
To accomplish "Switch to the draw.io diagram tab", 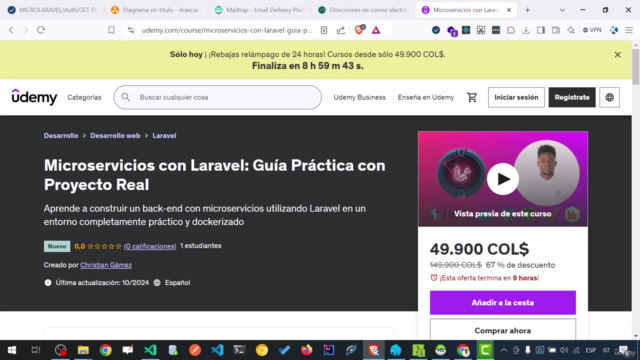I will [x=156, y=10].
